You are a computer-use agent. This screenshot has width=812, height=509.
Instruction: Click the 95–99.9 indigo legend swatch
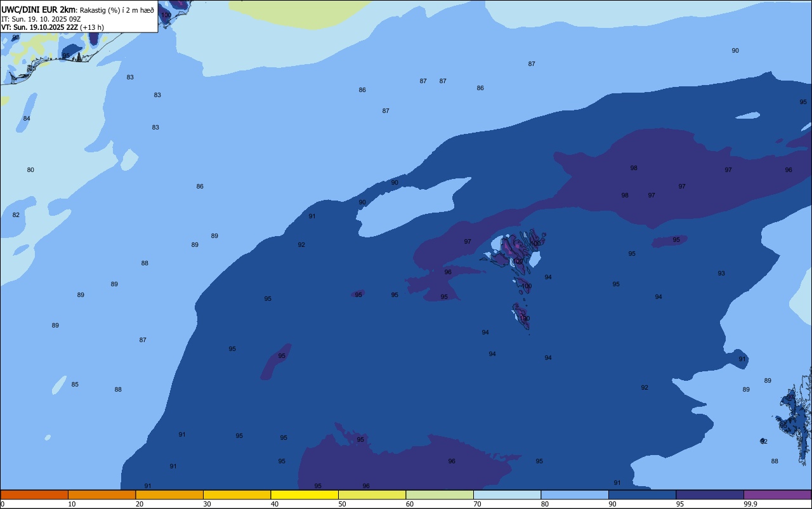(710, 494)
